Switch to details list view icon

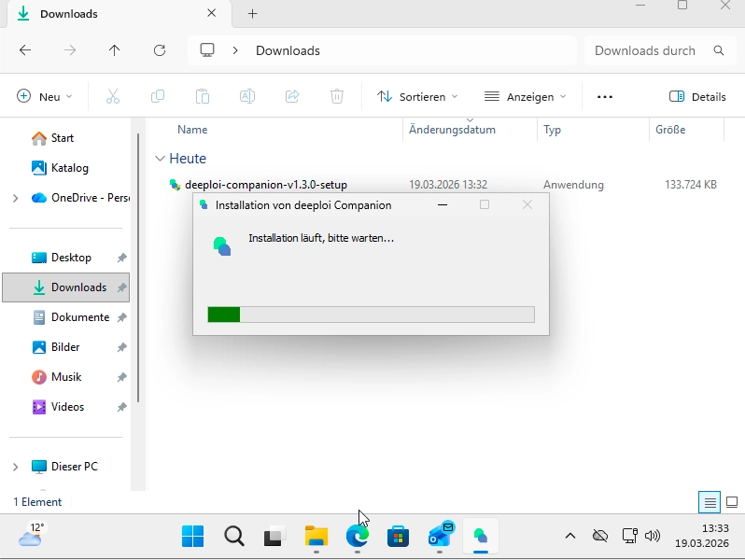click(x=710, y=502)
